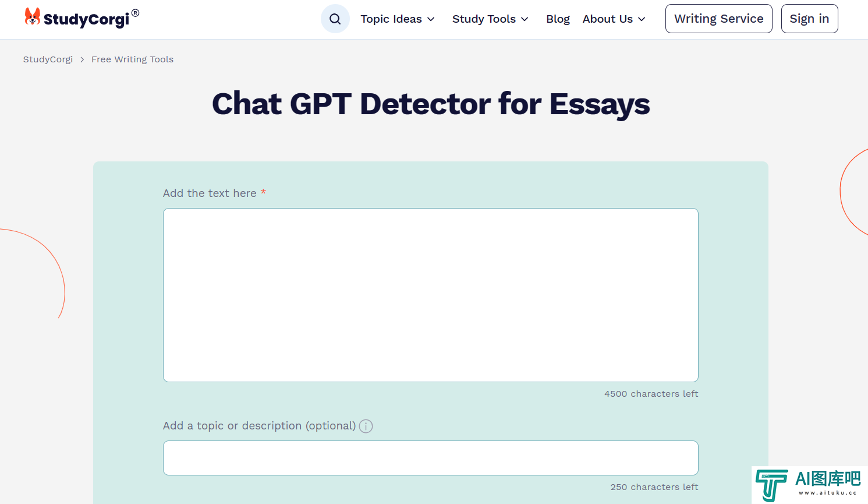Viewport: 868px width, 504px height.
Task: Focus the topic or description input
Action: [431, 458]
